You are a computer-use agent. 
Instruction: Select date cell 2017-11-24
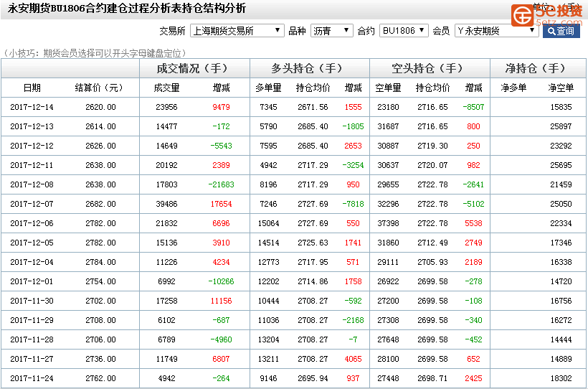[32, 378]
